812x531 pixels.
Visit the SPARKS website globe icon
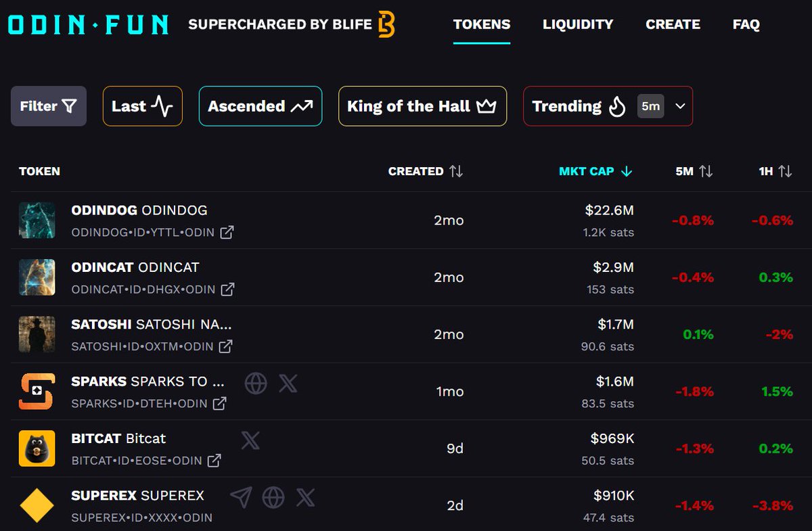click(256, 384)
